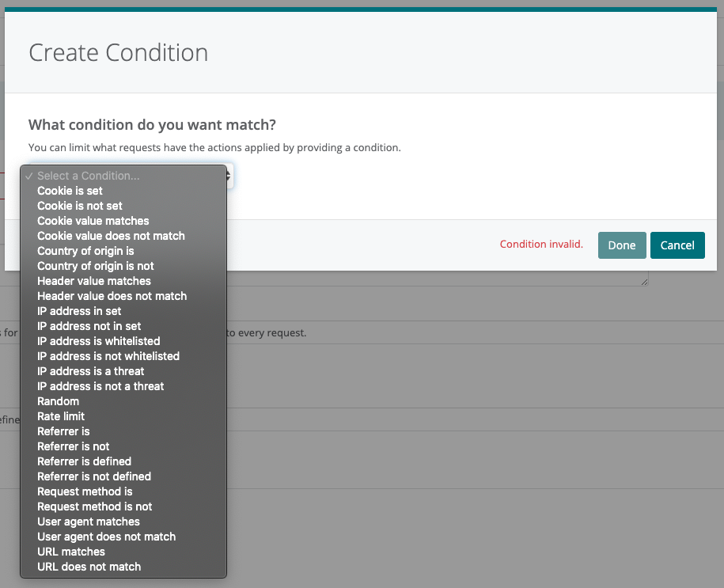
Task: Select 'Header value matches' condition
Action: (93, 281)
